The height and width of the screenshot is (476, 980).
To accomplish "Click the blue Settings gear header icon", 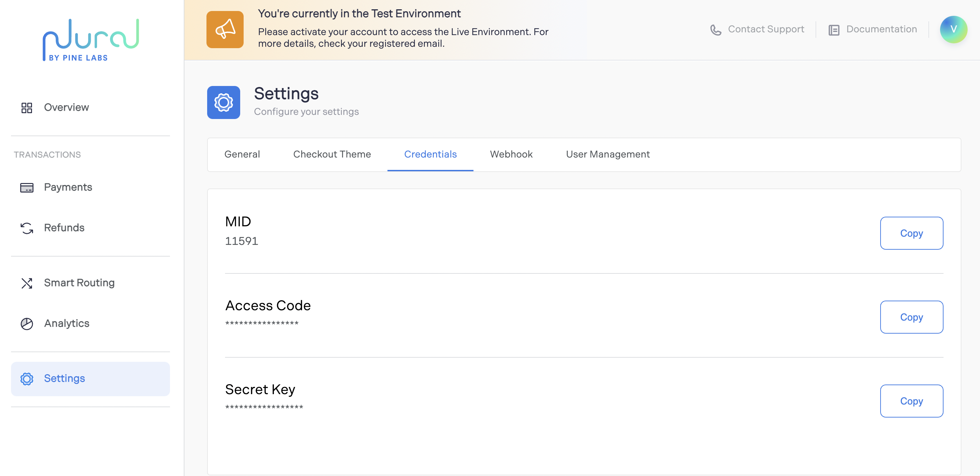I will click(x=223, y=102).
